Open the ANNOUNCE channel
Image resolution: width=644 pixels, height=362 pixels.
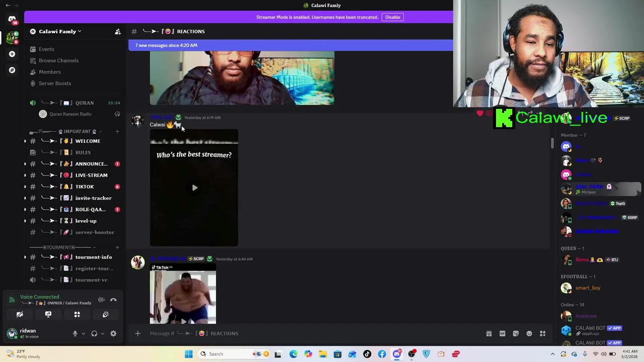[x=75, y=164]
